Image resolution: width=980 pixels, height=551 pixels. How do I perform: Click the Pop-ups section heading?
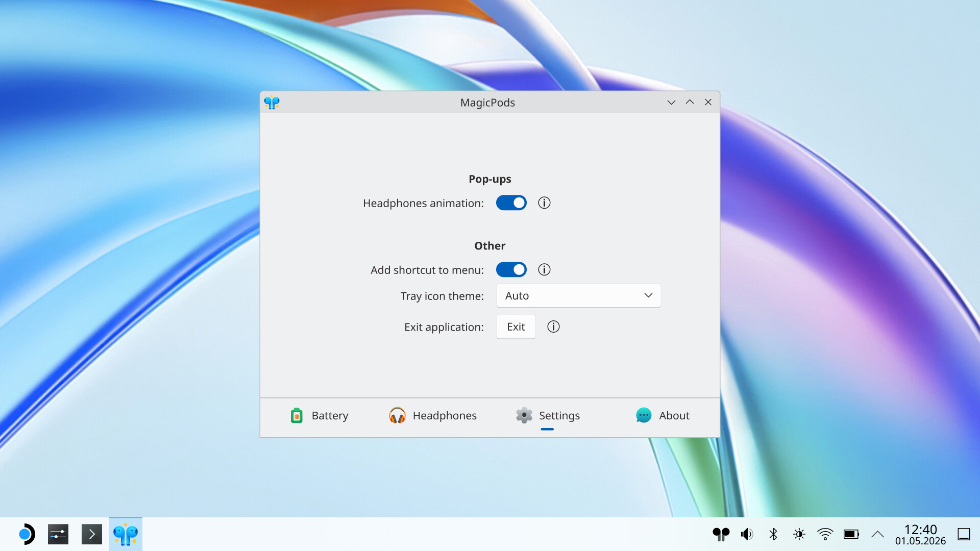point(490,179)
